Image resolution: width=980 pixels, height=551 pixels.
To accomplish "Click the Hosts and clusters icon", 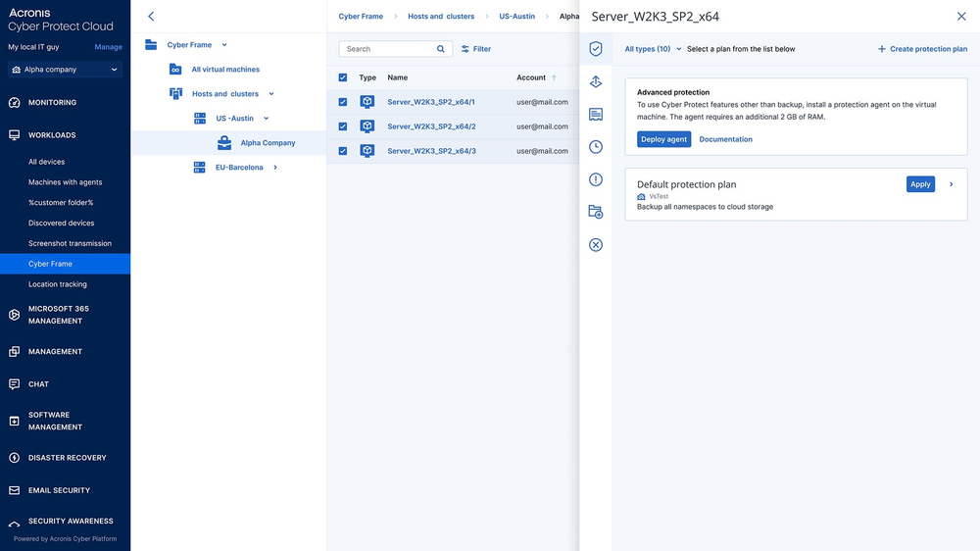I will [x=175, y=94].
